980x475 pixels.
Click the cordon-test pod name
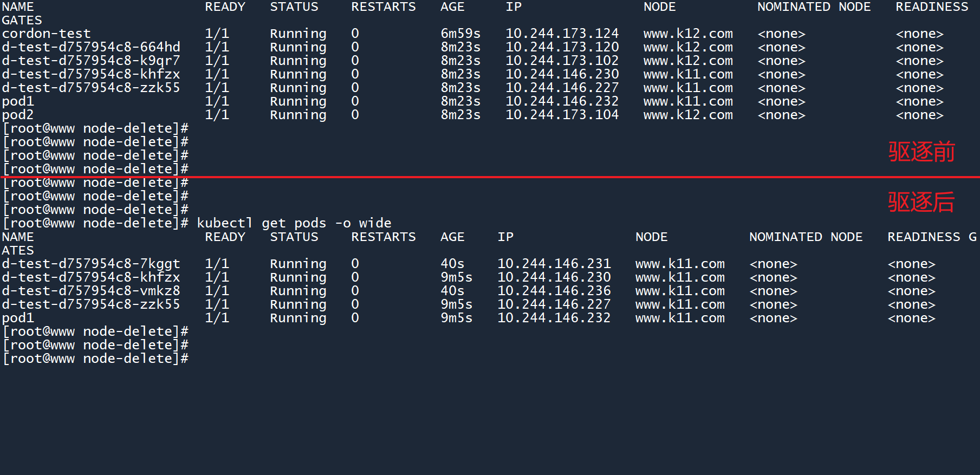click(46, 34)
